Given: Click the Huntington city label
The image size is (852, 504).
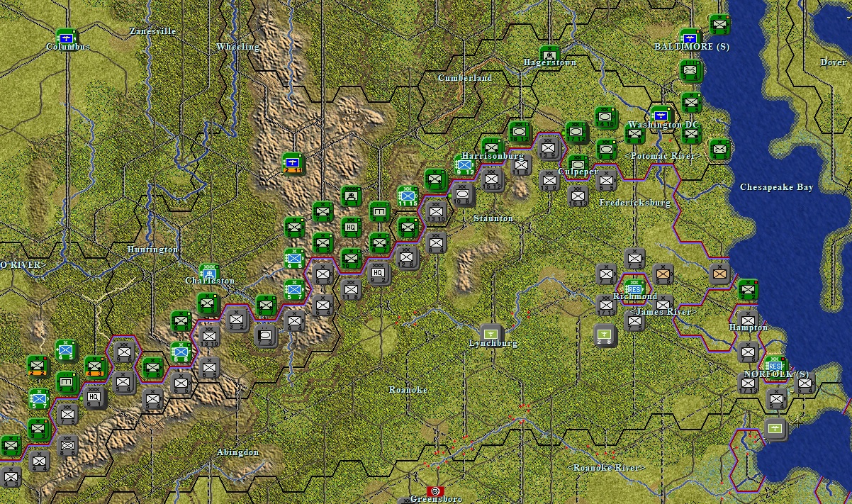Looking at the screenshot, I should [x=152, y=250].
